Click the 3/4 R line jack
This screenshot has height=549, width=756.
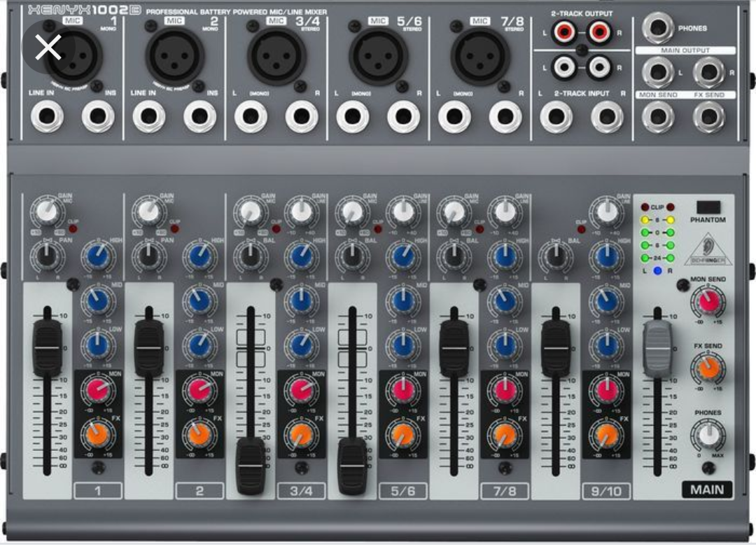point(301,116)
